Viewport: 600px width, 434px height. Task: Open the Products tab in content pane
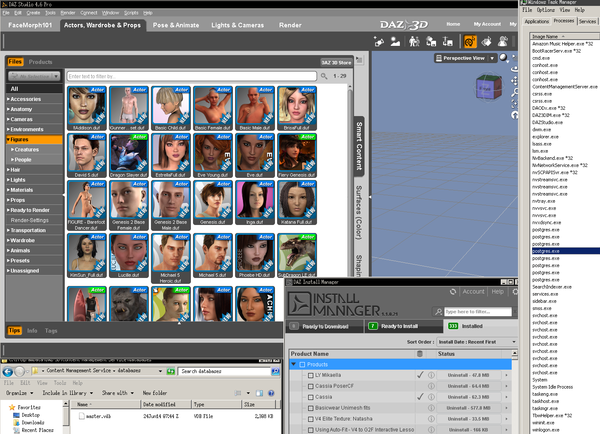(x=40, y=62)
